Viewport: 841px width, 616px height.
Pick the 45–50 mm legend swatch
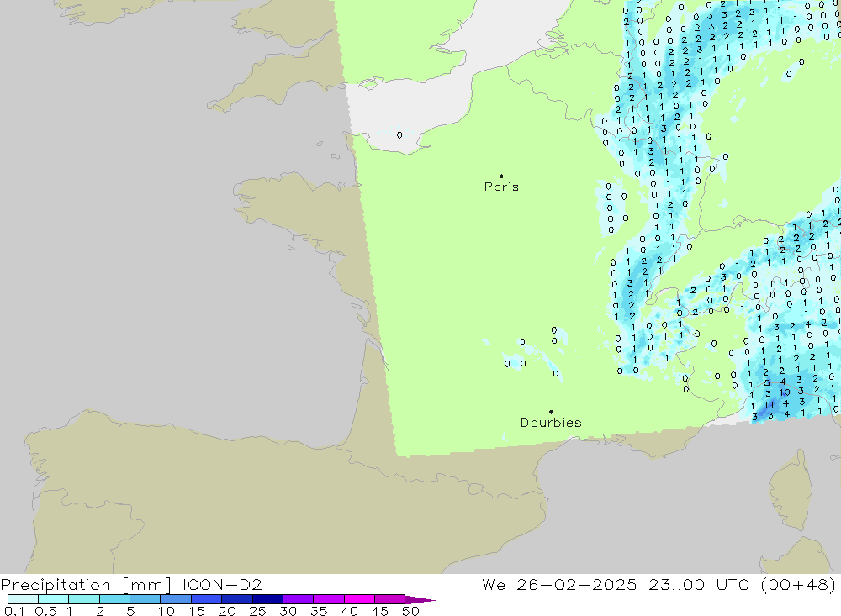point(389,599)
